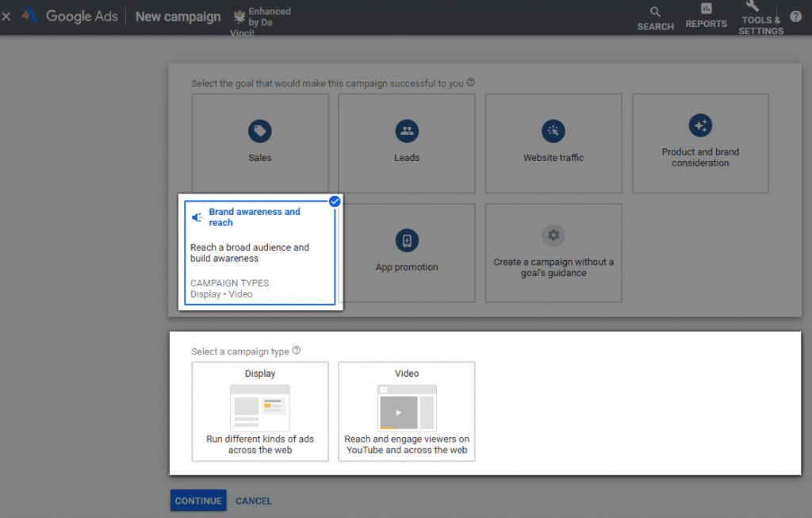Image resolution: width=812 pixels, height=518 pixels.
Task: Select the Leads people icon
Action: click(407, 132)
